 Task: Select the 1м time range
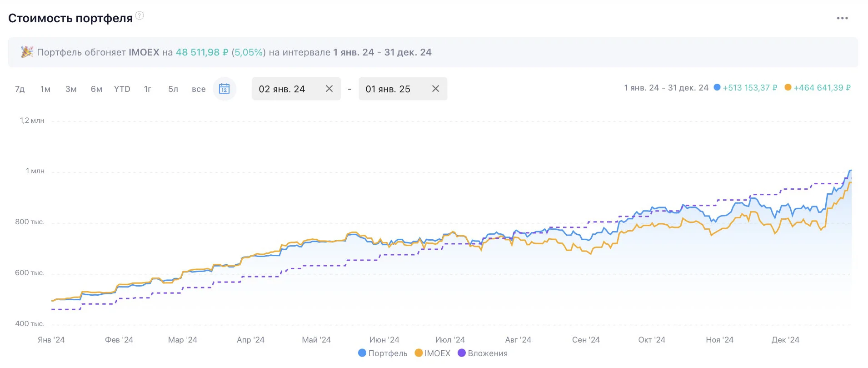coord(45,89)
